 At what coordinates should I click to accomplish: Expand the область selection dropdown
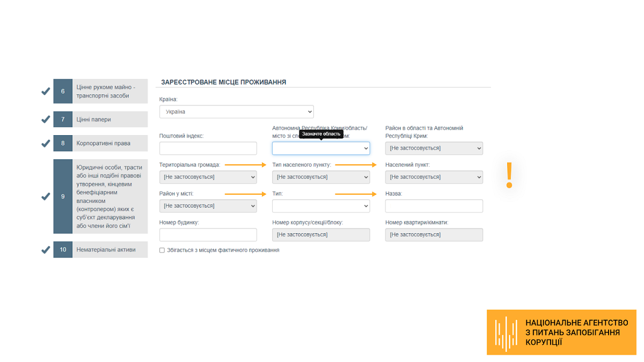[x=321, y=149]
